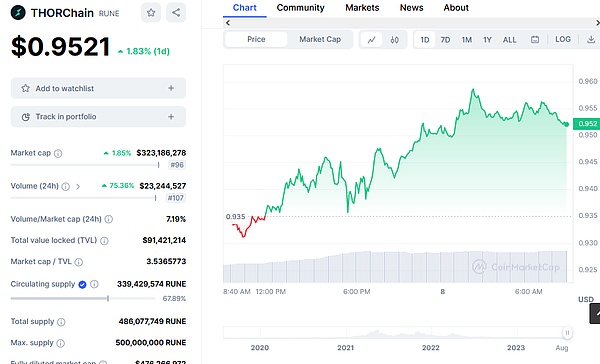Image resolution: width=600 pixels, height=364 pixels.
Task: Click the share icon next to THORChain
Action: pos(176,13)
